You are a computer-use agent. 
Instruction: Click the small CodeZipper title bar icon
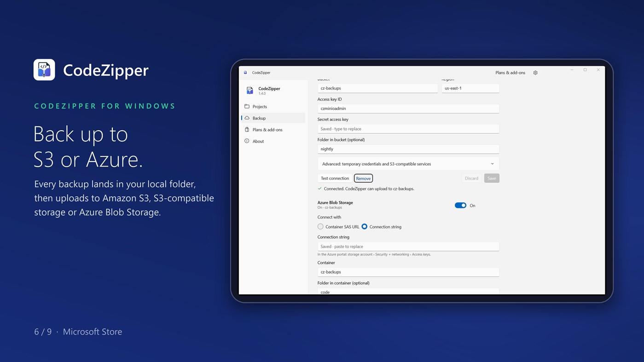click(245, 73)
